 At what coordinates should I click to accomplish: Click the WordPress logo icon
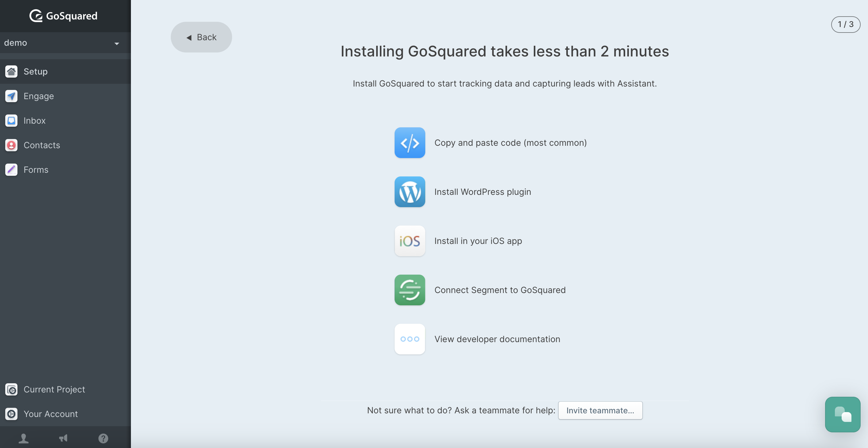(410, 192)
